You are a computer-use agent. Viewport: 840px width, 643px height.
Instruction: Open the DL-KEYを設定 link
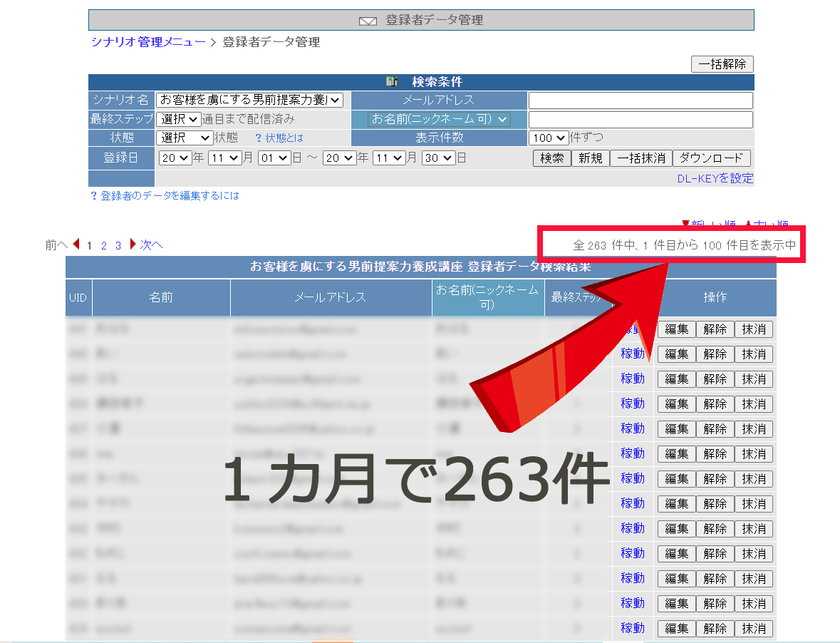(715, 178)
